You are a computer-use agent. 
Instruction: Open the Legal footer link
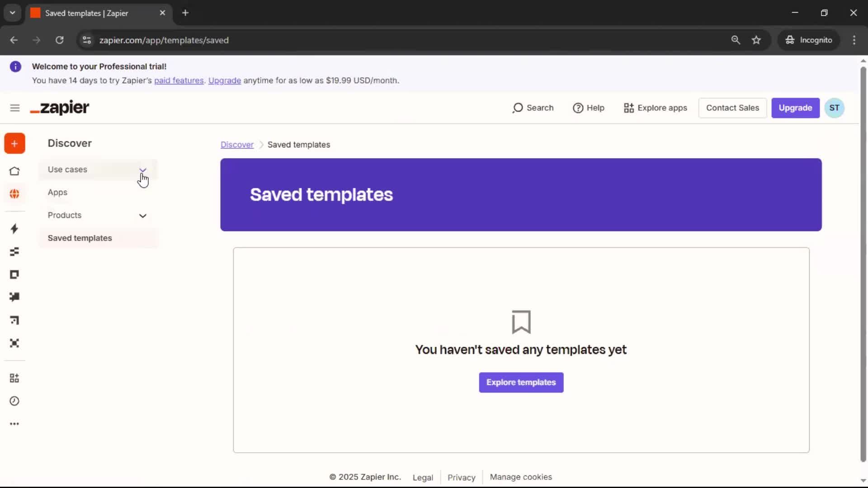pos(423,478)
